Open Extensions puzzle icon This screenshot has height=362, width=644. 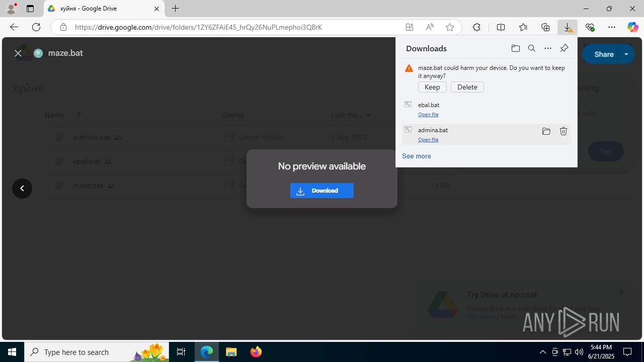(x=476, y=27)
